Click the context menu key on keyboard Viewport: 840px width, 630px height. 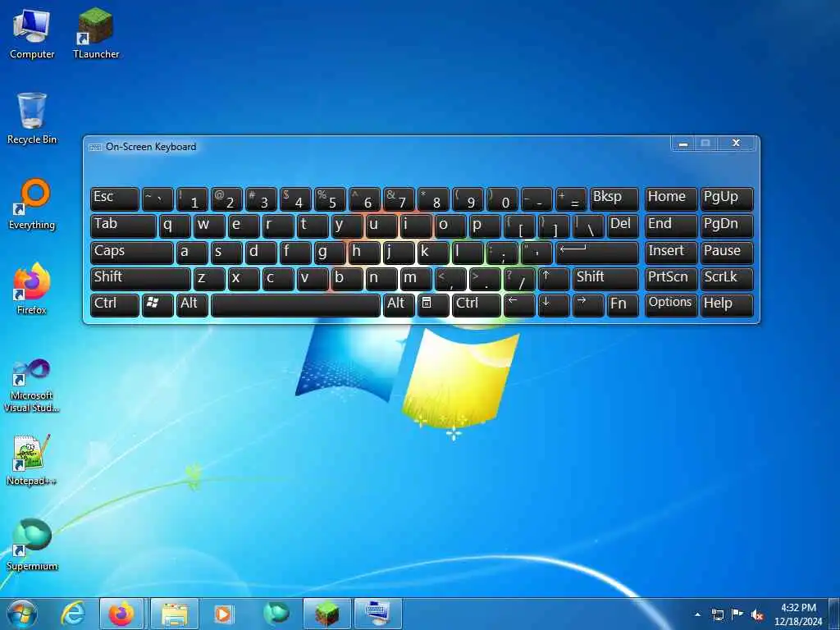(433, 305)
